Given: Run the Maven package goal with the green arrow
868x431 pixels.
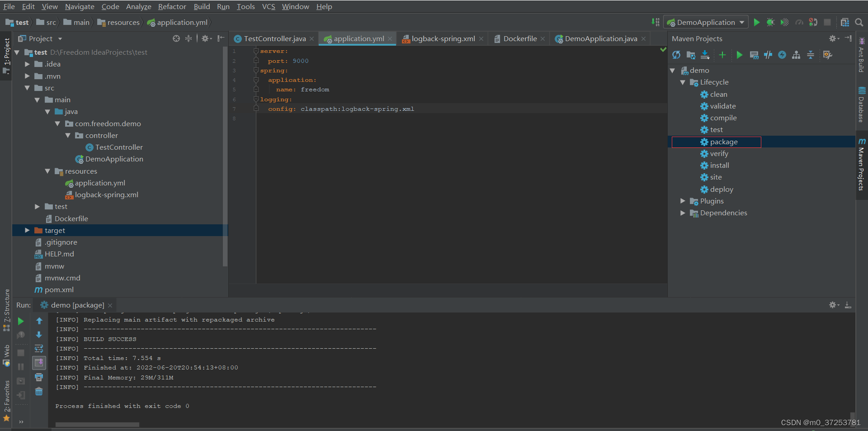Looking at the screenshot, I should (x=740, y=55).
